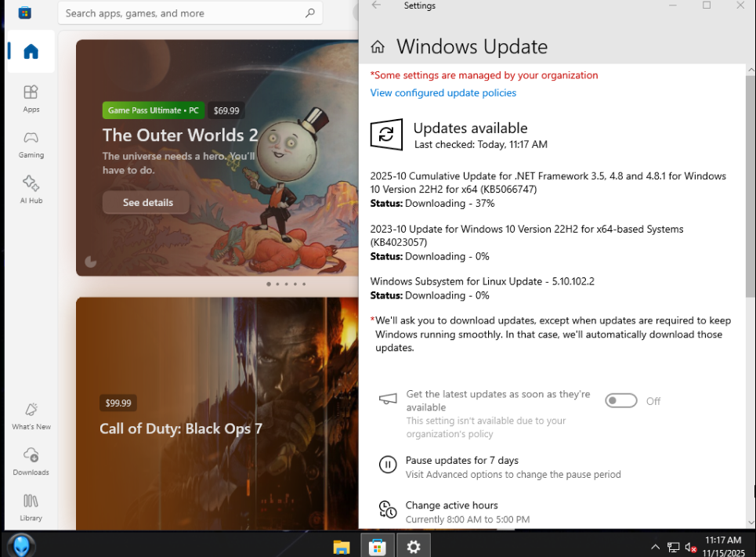Click the clock icon for active hours
Image resolution: width=756 pixels, height=557 pixels.
pyautogui.click(x=388, y=510)
